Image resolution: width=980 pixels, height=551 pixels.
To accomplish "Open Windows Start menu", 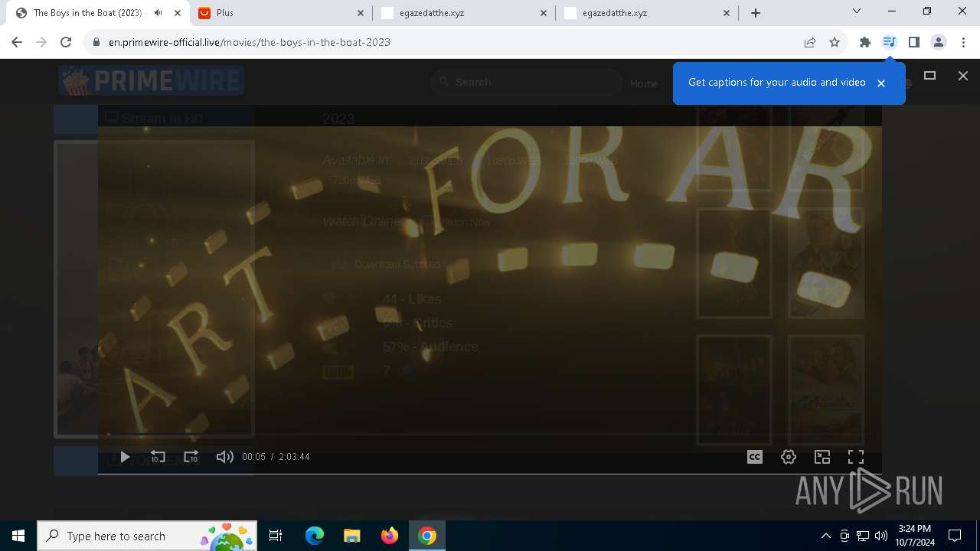I will click(x=18, y=536).
